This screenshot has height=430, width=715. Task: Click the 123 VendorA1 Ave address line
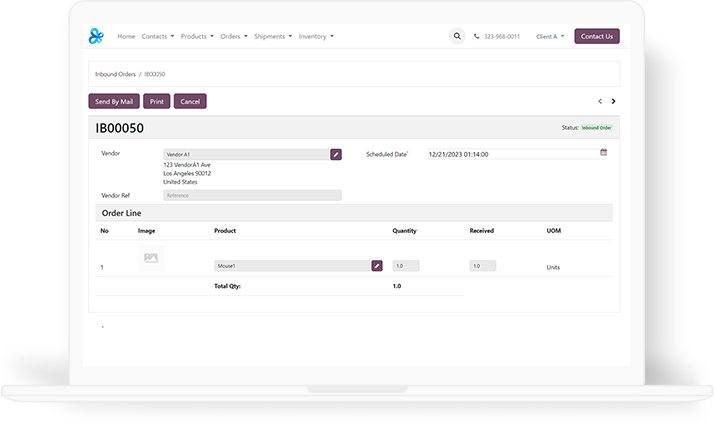point(187,165)
